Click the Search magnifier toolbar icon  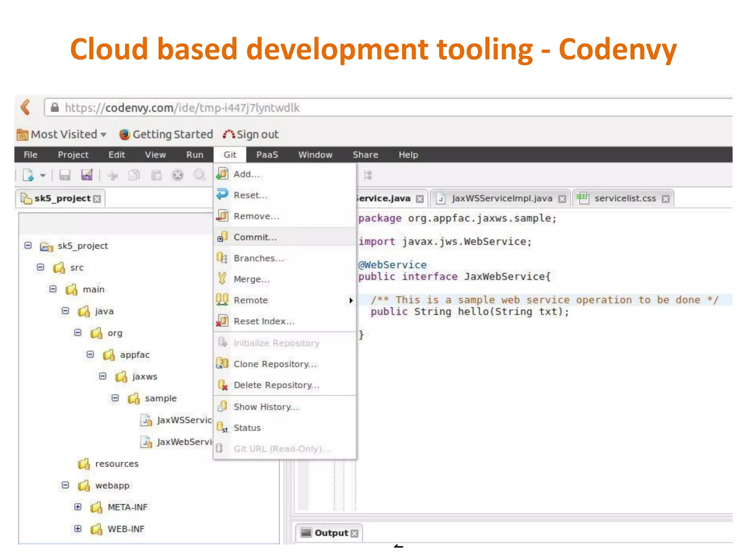[x=200, y=175]
